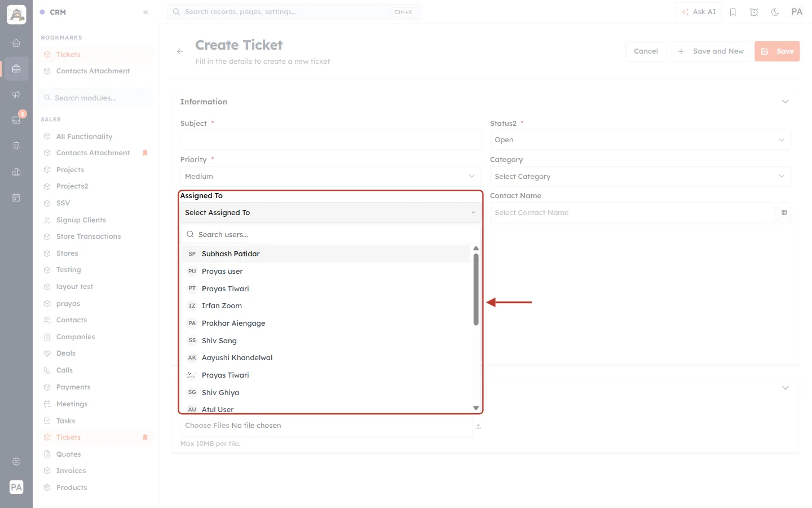Click the Cancel button
The width and height of the screenshot is (812, 508).
[x=646, y=51]
